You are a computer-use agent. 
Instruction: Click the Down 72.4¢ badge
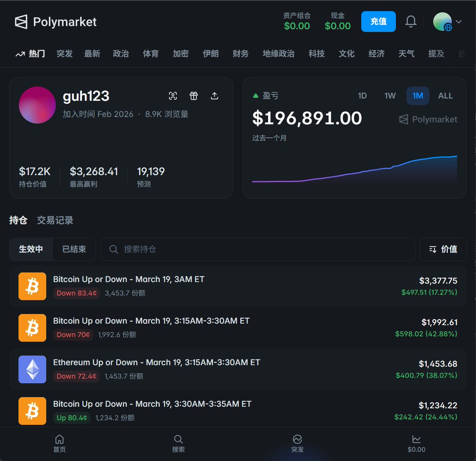tap(77, 376)
